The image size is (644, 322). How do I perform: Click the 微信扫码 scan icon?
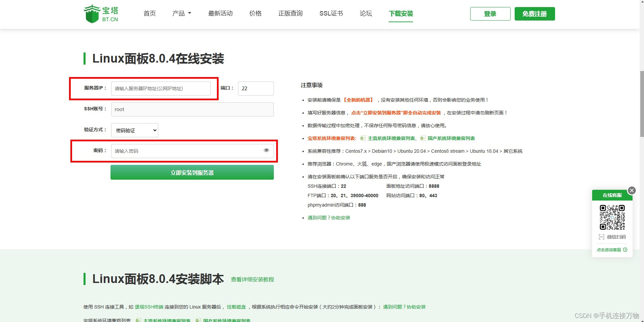point(602,237)
